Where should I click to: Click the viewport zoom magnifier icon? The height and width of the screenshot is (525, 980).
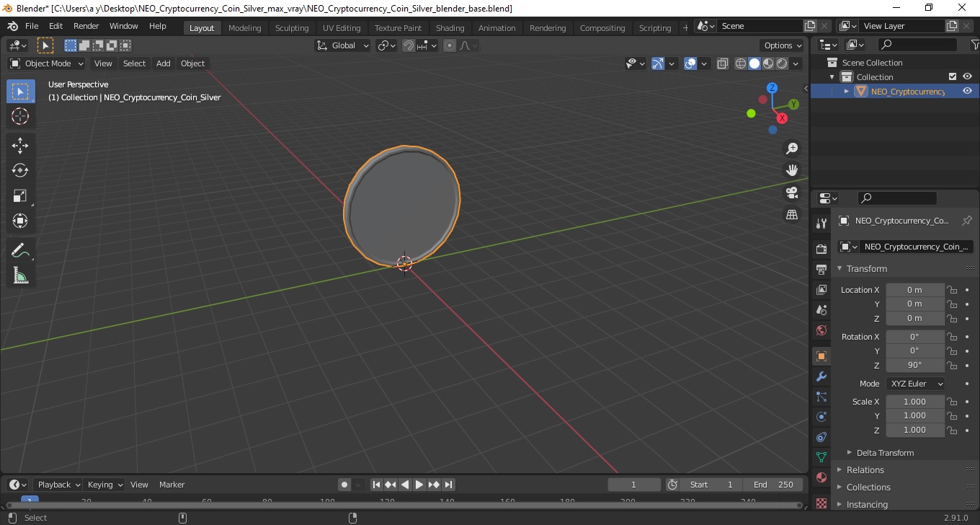[792, 149]
